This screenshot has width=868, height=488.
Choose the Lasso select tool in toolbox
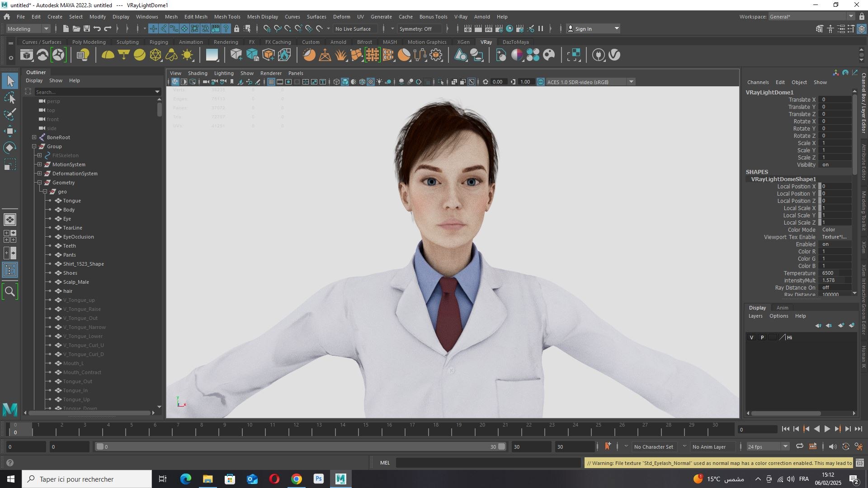[x=10, y=98]
